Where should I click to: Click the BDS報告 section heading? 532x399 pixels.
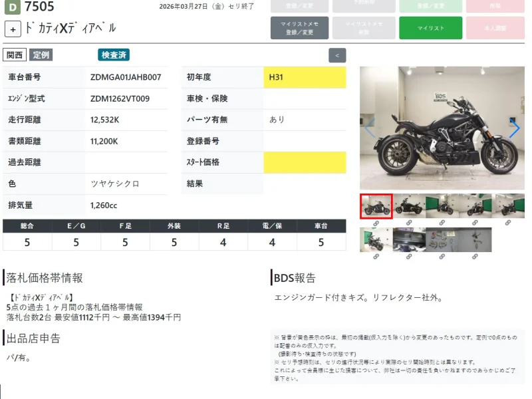[x=295, y=278]
